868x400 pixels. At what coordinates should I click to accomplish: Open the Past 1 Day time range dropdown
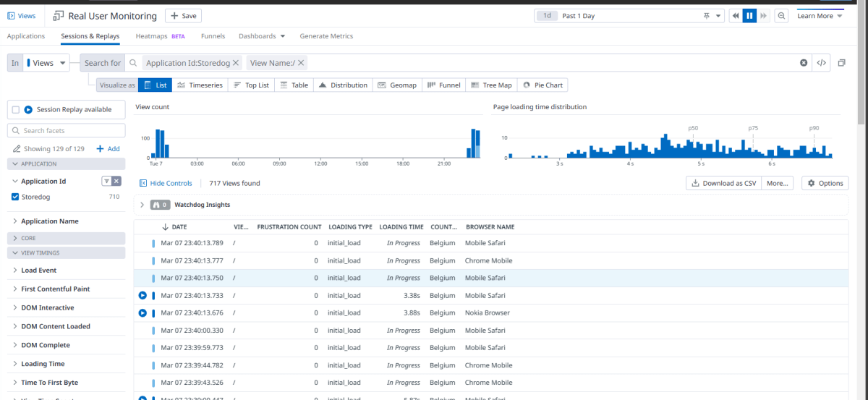629,16
